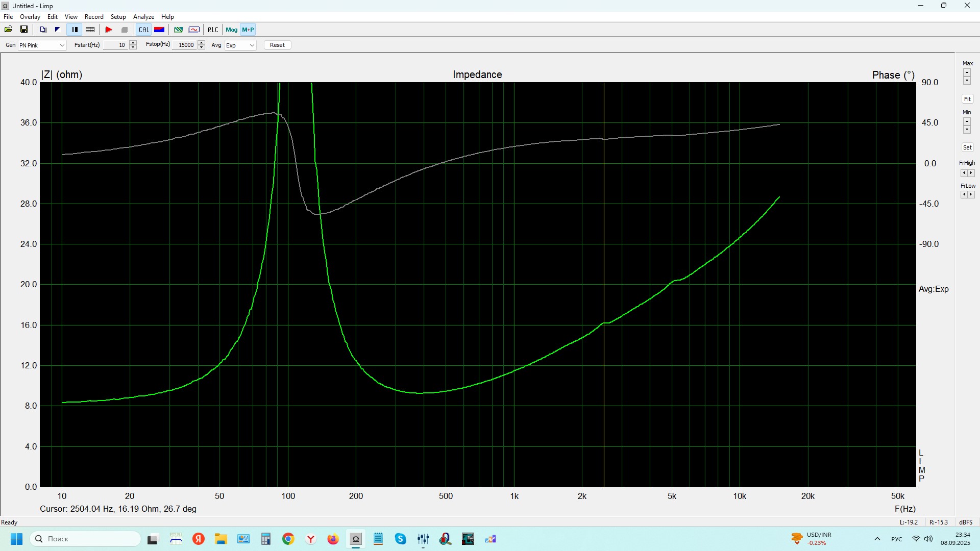
Task: Click the Fstart(Hz) value field
Action: pyautogui.click(x=116, y=45)
